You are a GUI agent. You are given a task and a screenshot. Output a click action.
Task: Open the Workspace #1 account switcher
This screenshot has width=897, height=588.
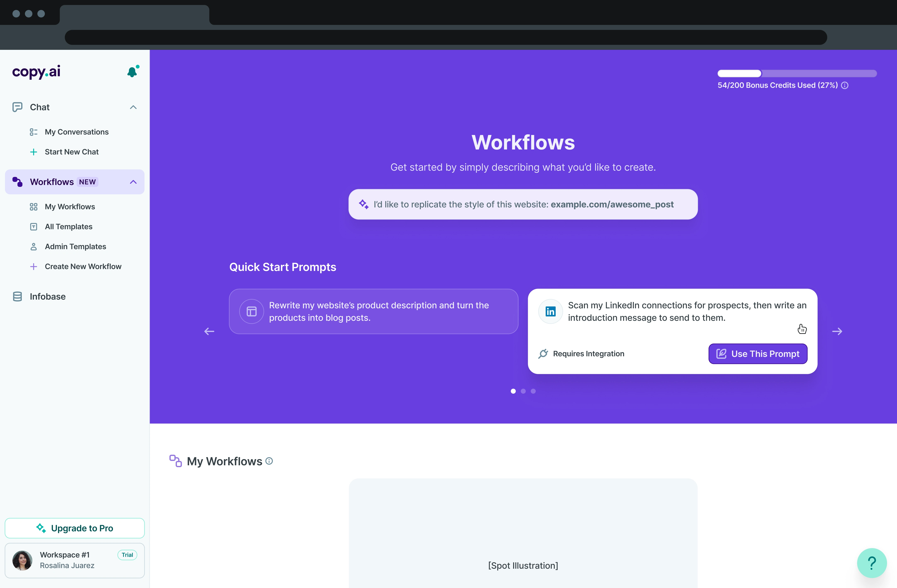75,560
